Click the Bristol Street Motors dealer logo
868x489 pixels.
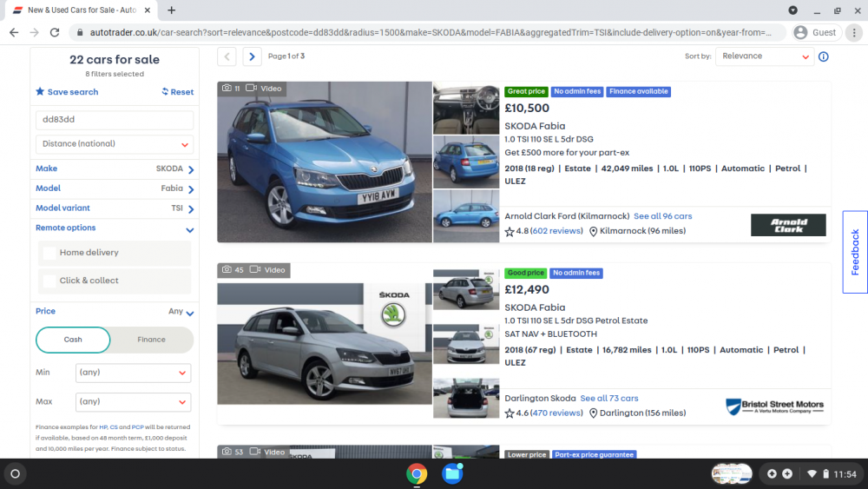pos(775,407)
